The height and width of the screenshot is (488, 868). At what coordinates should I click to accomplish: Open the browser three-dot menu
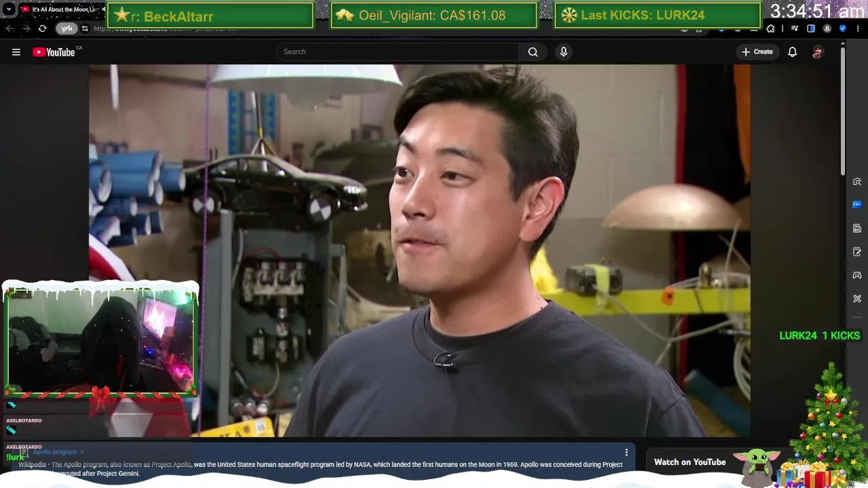click(x=859, y=28)
